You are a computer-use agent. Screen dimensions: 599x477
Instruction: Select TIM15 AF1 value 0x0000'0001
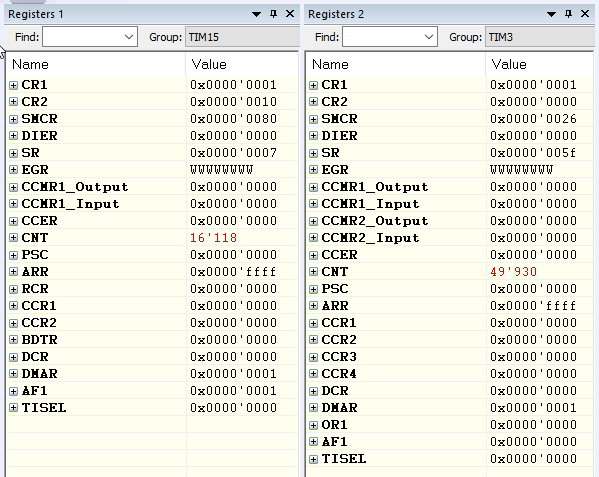(233, 391)
